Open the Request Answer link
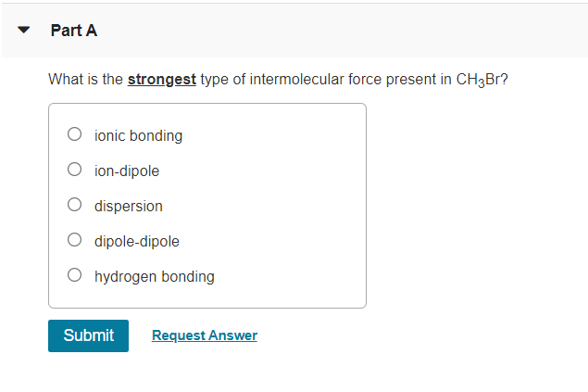 coord(205,335)
